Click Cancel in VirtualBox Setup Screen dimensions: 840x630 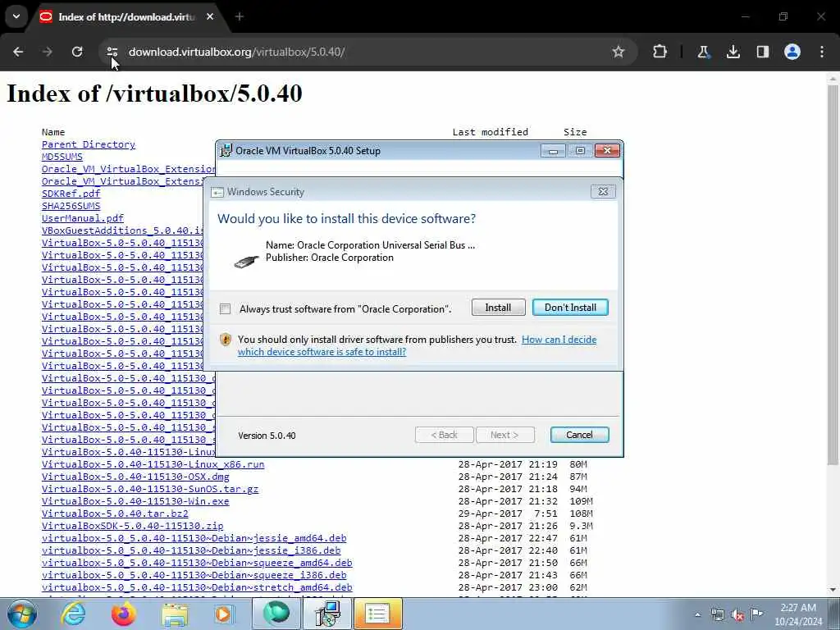pyautogui.click(x=579, y=435)
